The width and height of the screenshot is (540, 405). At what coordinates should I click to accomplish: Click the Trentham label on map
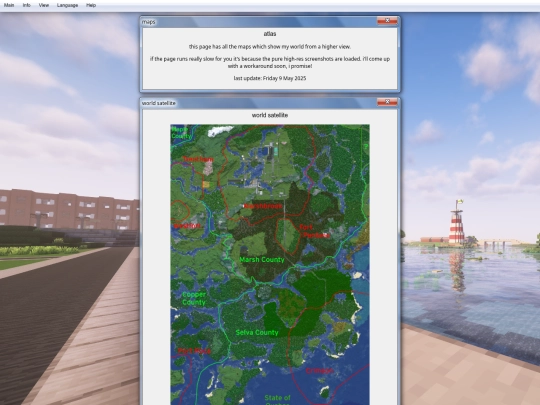pos(198,159)
